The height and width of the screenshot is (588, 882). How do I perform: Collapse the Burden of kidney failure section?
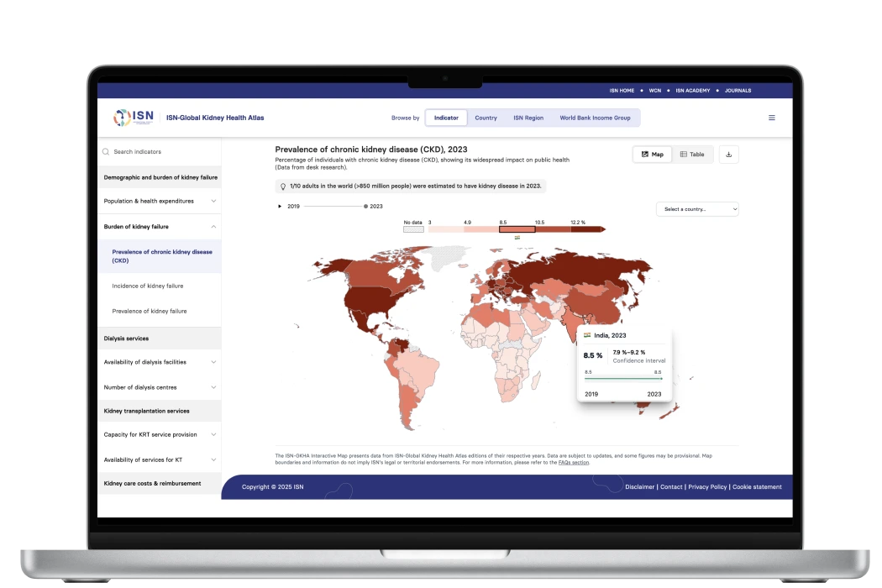213,227
